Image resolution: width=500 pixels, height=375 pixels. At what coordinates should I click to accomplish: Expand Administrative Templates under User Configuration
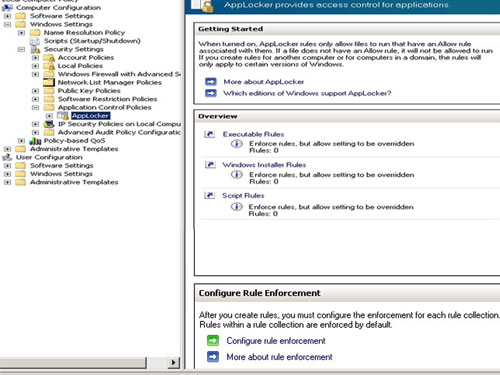(x=7, y=182)
